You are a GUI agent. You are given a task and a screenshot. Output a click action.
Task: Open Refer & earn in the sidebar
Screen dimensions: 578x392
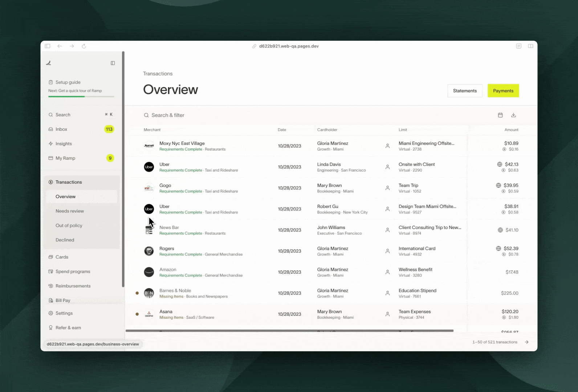(x=81, y=328)
